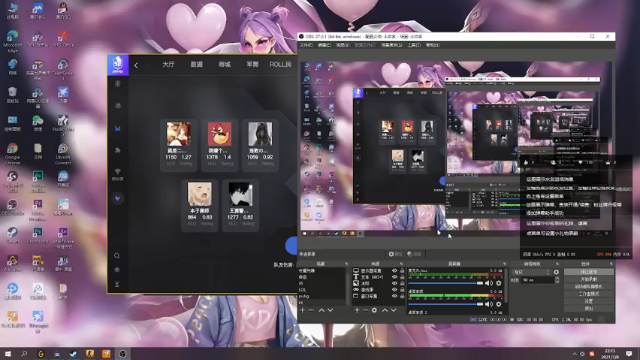Click the third OBS controls button

[x=589, y=287]
